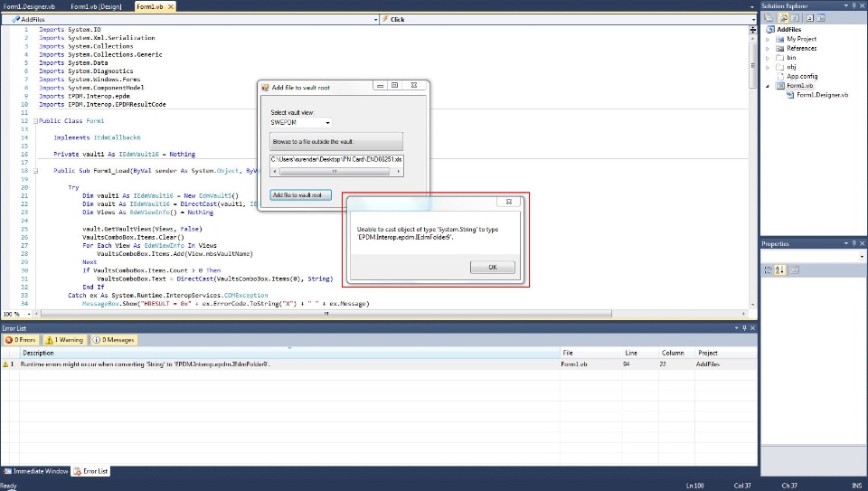
Task: Expand obj folder node
Action: [x=768, y=67]
